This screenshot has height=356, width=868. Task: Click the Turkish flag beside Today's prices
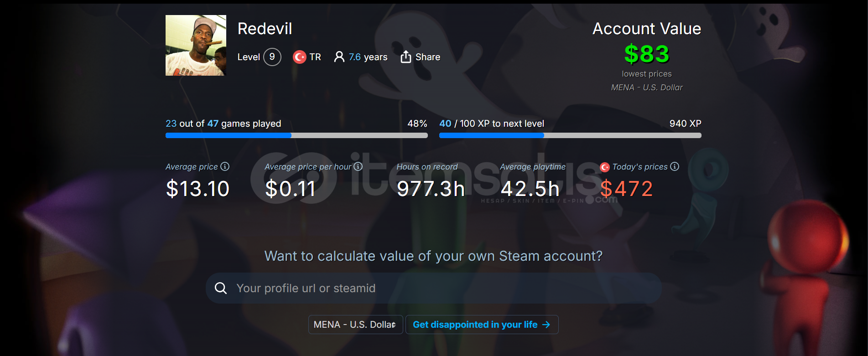(604, 167)
